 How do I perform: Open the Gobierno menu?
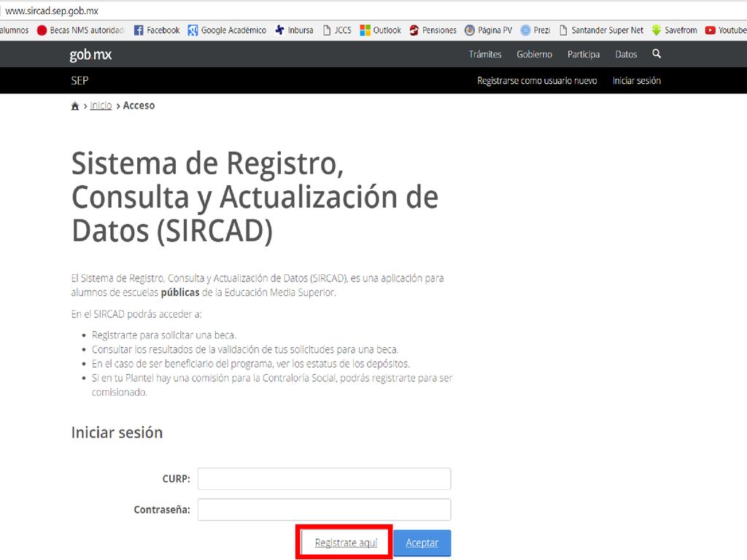535,54
